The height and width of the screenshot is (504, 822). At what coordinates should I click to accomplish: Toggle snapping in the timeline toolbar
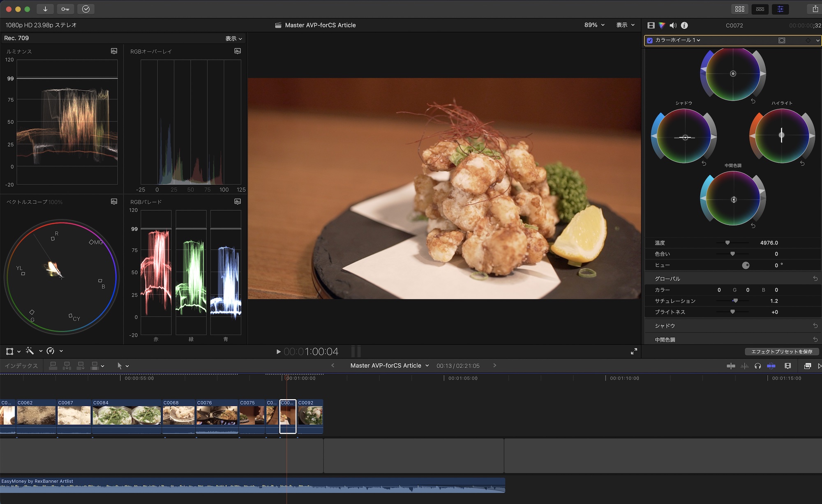pos(771,366)
